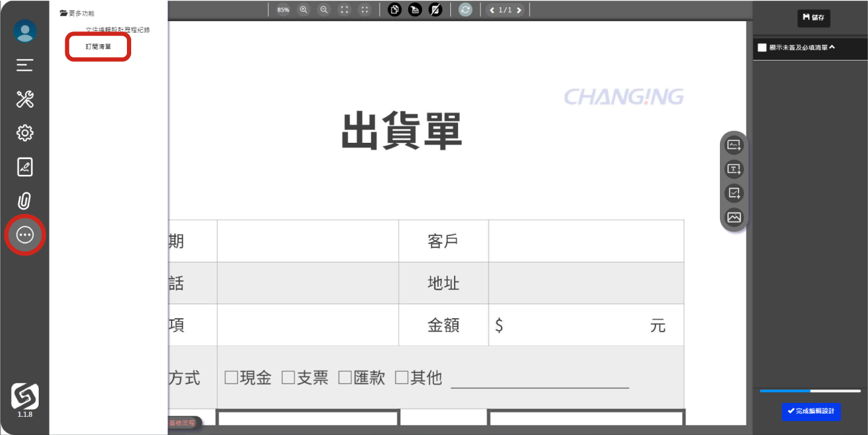Open 訂閱清單 menu item
The image size is (868, 435).
pyautogui.click(x=98, y=47)
